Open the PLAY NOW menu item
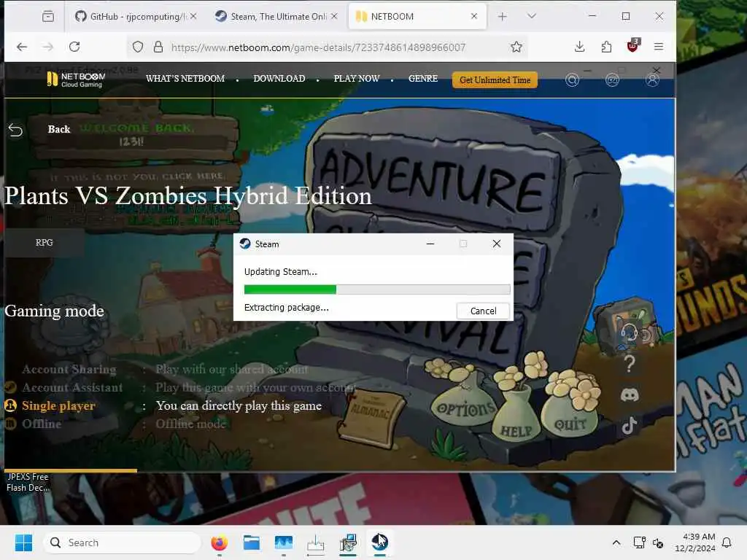The image size is (747, 560). [357, 79]
